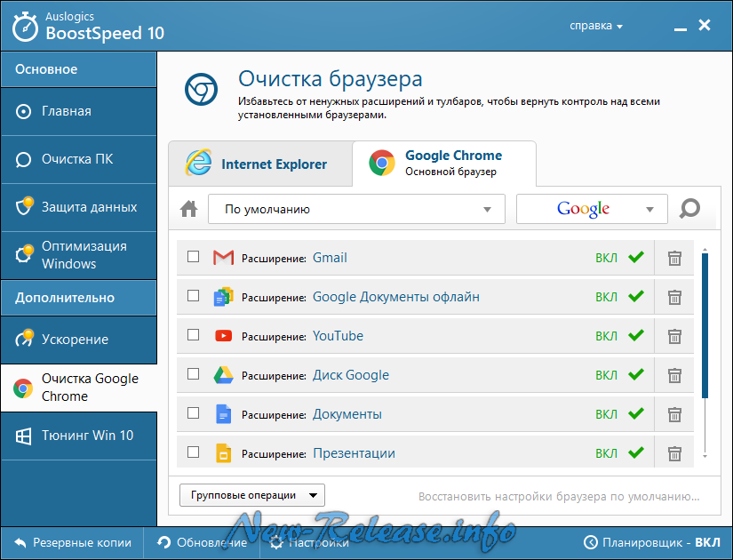733x560 pixels.
Task: Open the Ускорение sidebar section
Action: (x=78, y=340)
